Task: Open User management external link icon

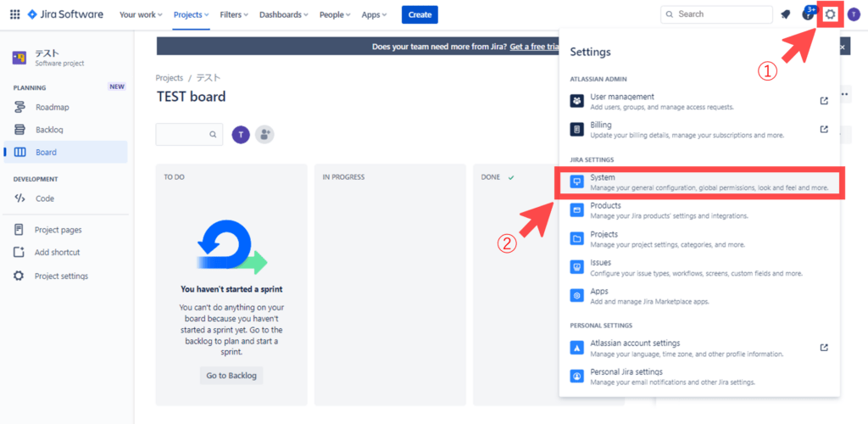Action: (x=824, y=101)
